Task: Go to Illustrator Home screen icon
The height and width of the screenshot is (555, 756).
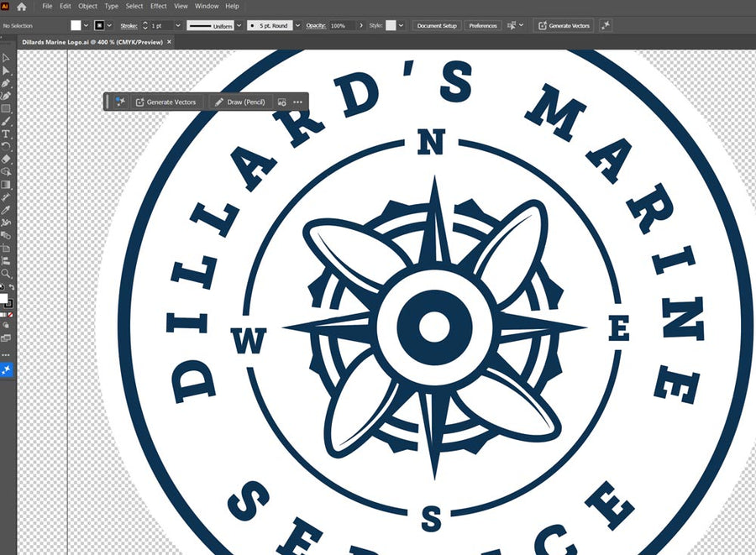Action: point(22,7)
